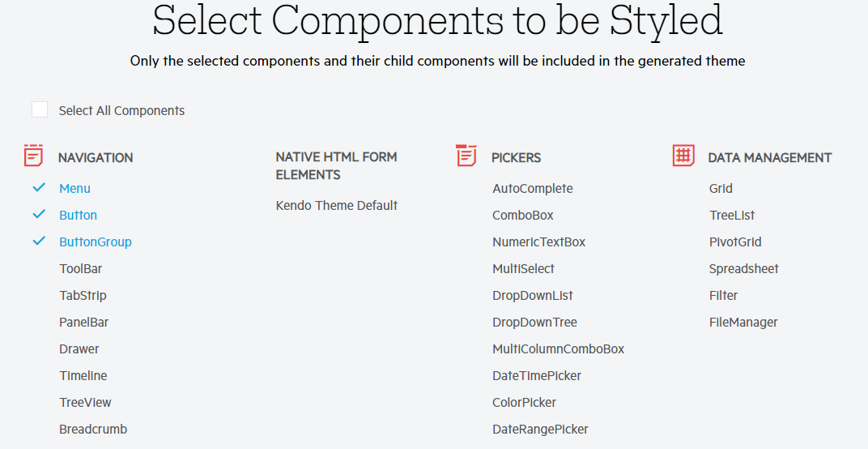The image size is (868, 449).
Task: Select the FileManager component
Action: (x=743, y=323)
